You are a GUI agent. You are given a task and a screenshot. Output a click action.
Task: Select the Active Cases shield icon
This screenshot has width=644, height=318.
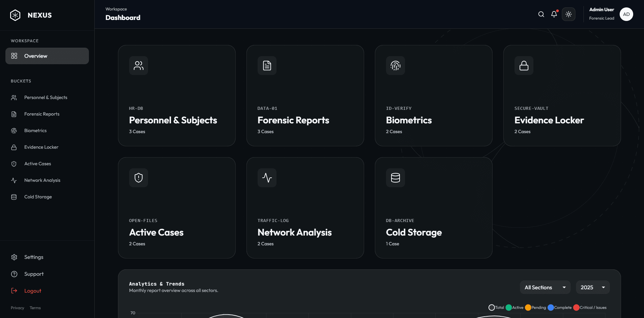coord(139,178)
